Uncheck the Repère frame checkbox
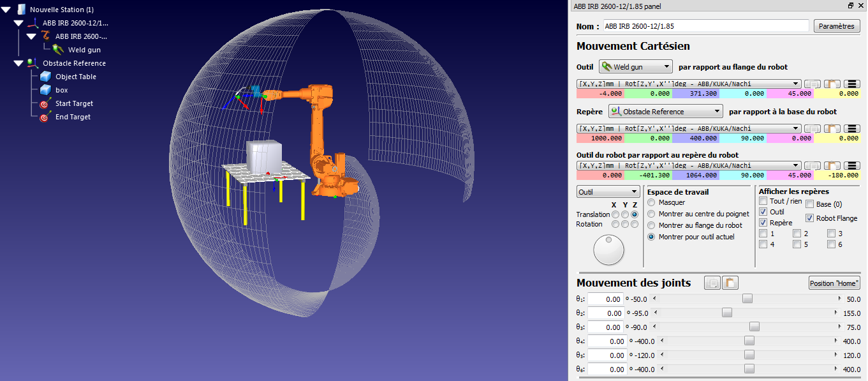868x381 pixels. click(763, 223)
